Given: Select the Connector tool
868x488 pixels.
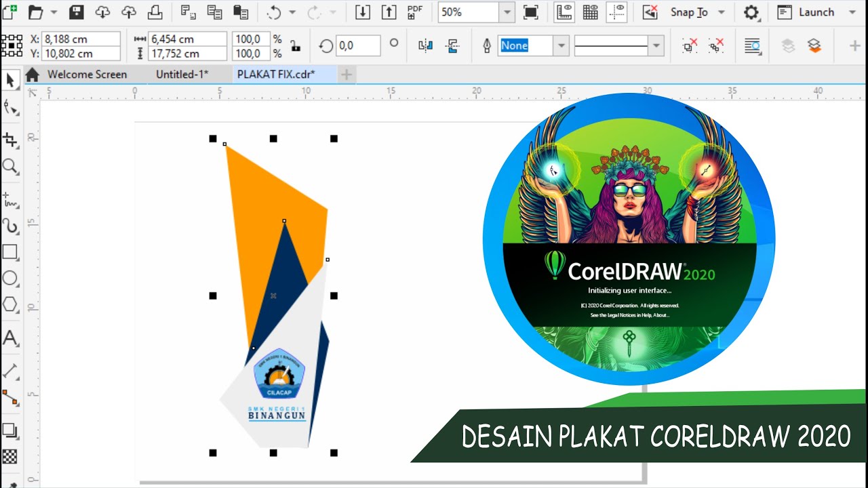Looking at the screenshot, I should click(10, 397).
